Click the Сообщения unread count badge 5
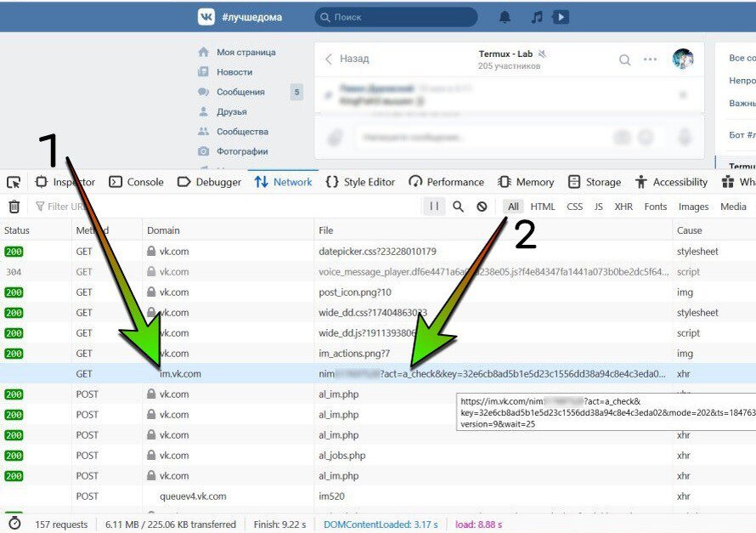The height and width of the screenshot is (533, 756). coord(296,92)
